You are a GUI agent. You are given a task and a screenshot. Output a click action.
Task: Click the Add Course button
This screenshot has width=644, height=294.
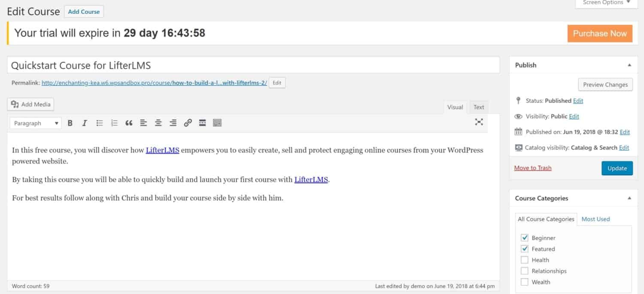click(x=84, y=12)
